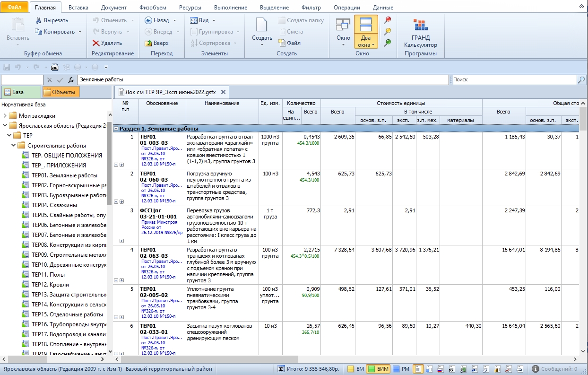
Task: Delete the item with Удалить
Action: (107, 43)
